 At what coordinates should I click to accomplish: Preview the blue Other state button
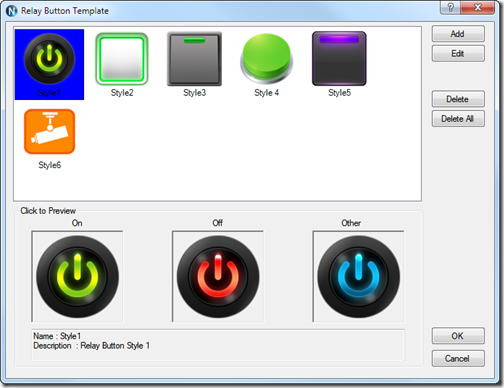tap(359, 277)
